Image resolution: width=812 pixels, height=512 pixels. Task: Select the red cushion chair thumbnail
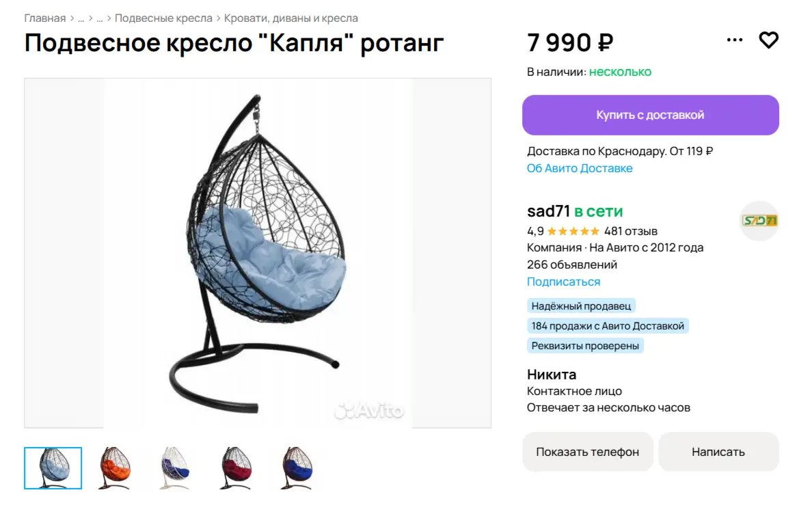point(236,468)
